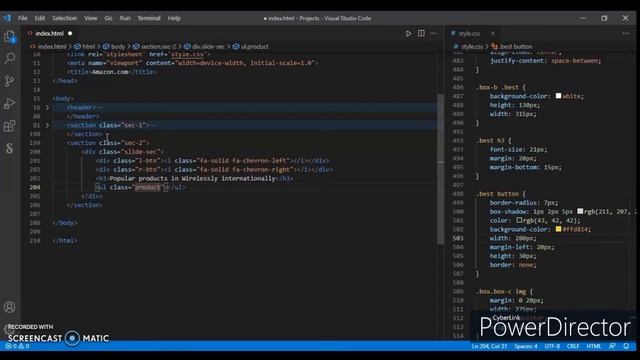This screenshot has width=640, height=360.
Task: Open the Go menu
Action: [108, 18]
